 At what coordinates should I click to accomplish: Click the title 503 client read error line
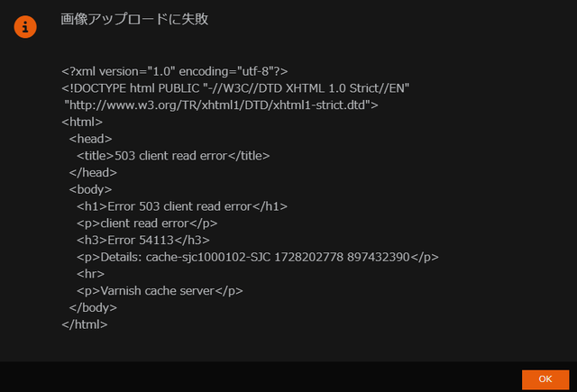click(173, 156)
